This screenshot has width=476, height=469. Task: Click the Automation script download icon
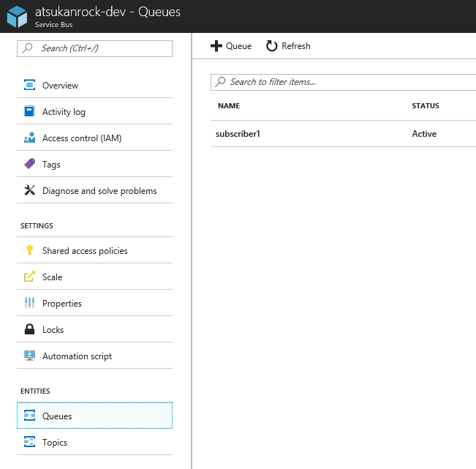click(29, 356)
